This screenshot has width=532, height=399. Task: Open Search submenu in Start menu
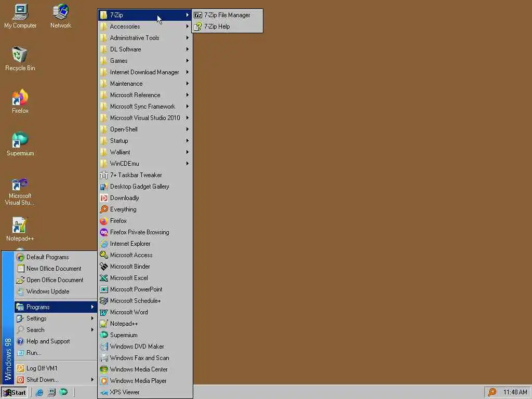coord(56,330)
